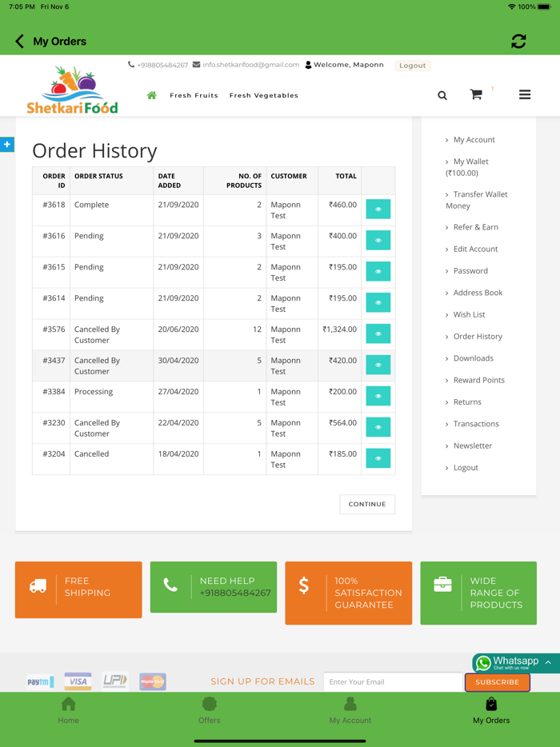Open Password sidebar link

470,271
